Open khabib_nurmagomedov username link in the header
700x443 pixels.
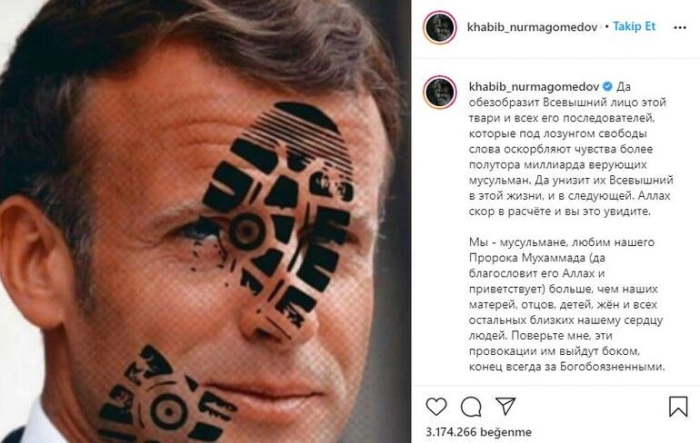pyautogui.click(x=532, y=27)
